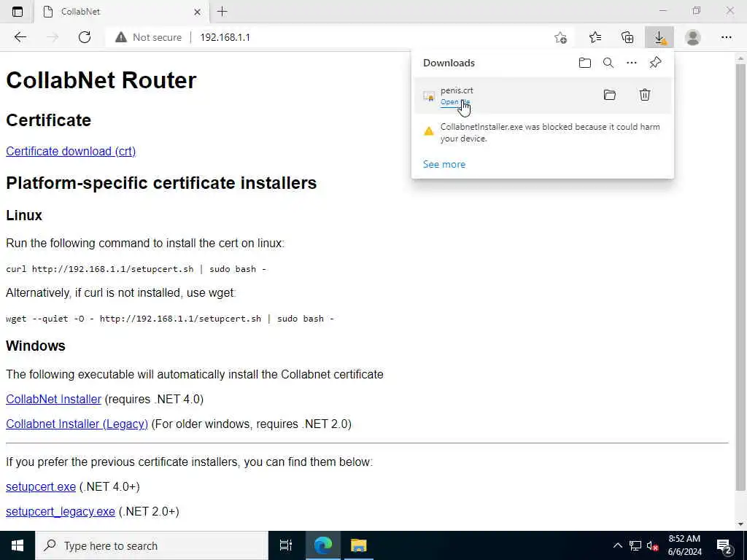Show penis.crt in folder
Viewport: 747px width, 560px height.
pos(609,95)
